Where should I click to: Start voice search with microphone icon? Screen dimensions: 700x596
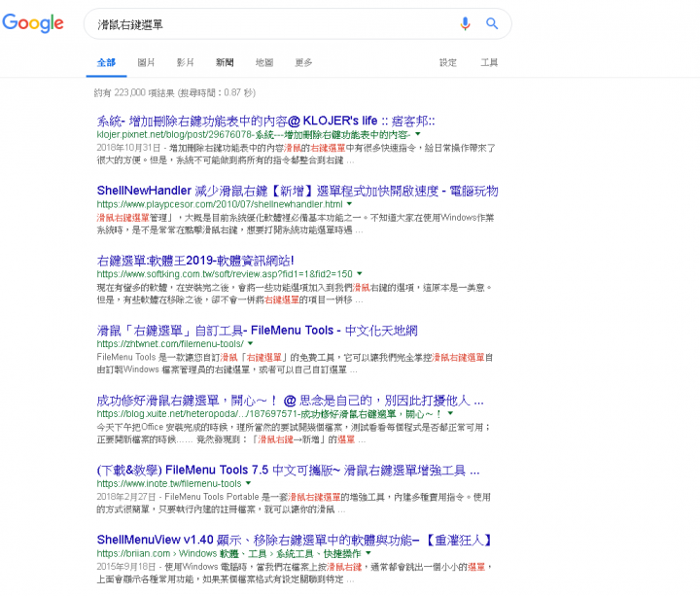click(465, 23)
